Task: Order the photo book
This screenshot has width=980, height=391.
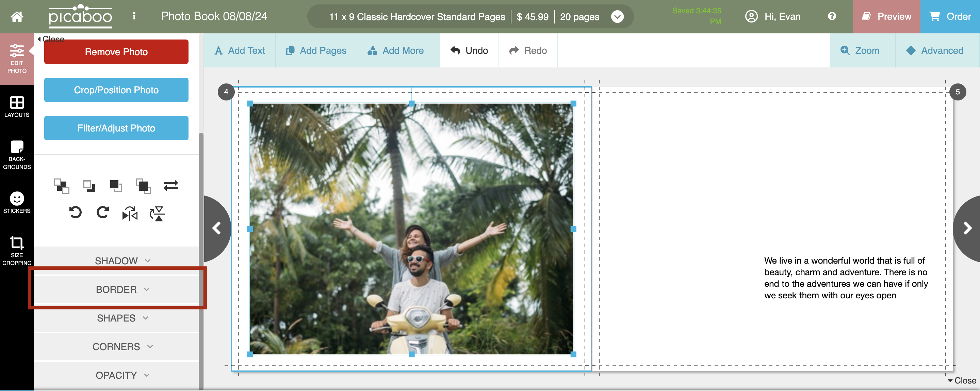Action: 950,16
